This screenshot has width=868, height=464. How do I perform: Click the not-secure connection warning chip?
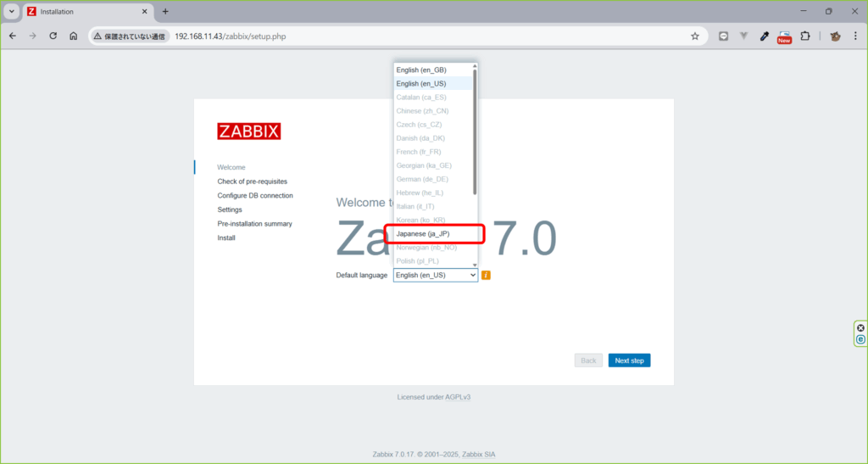tap(130, 36)
